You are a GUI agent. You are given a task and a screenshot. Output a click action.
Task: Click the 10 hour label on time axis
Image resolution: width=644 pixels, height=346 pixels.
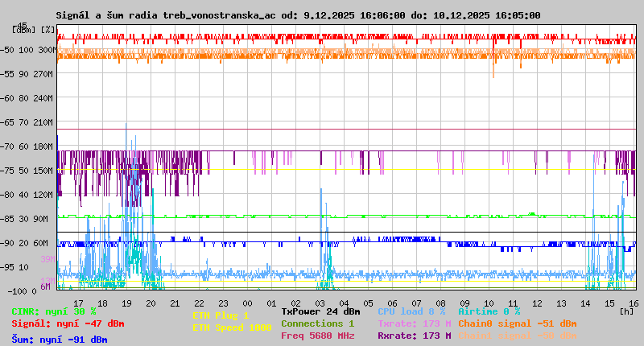pyautogui.click(x=490, y=303)
